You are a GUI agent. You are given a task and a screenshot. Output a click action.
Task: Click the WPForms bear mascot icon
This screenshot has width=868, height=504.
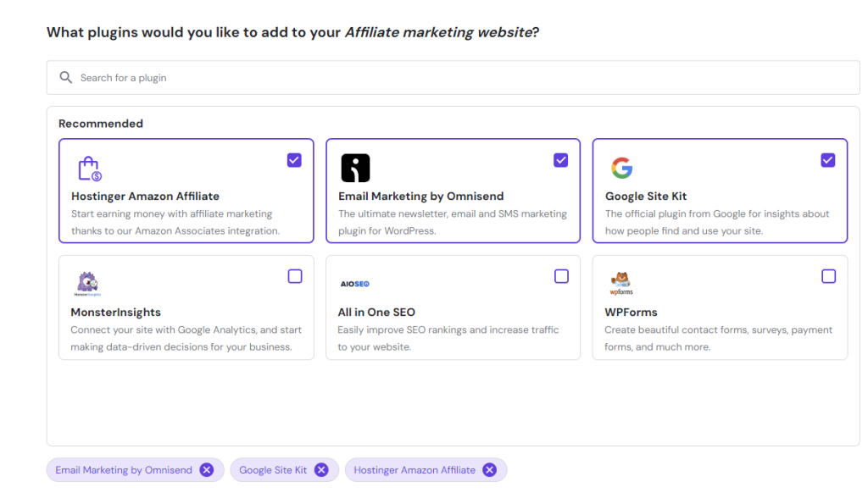[x=621, y=282]
